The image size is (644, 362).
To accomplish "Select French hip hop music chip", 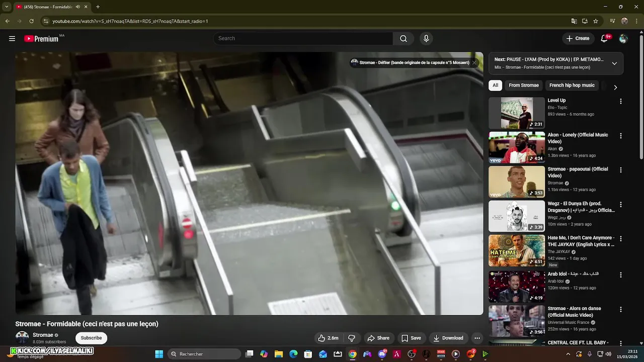I will pyautogui.click(x=572, y=85).
